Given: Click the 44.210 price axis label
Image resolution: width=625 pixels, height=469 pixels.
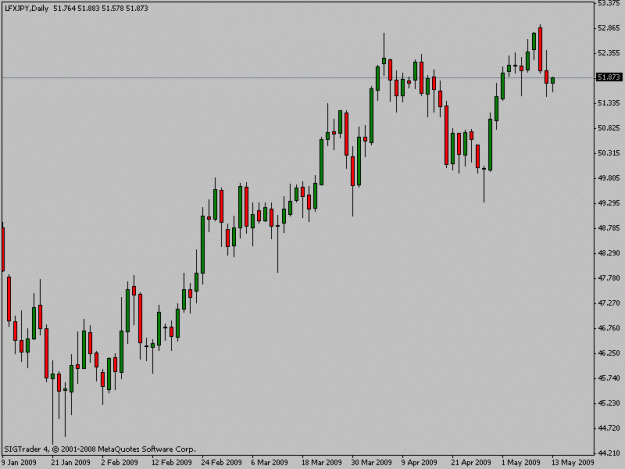Looking at the screenshot, I should [609, 453].
